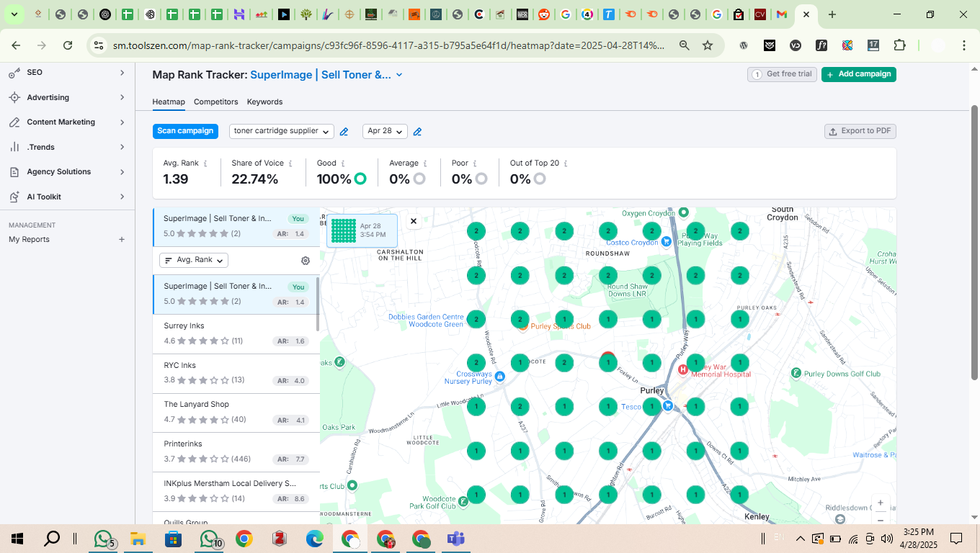Open the Advertising section icon
980x553 pixels.
[11, 97]
